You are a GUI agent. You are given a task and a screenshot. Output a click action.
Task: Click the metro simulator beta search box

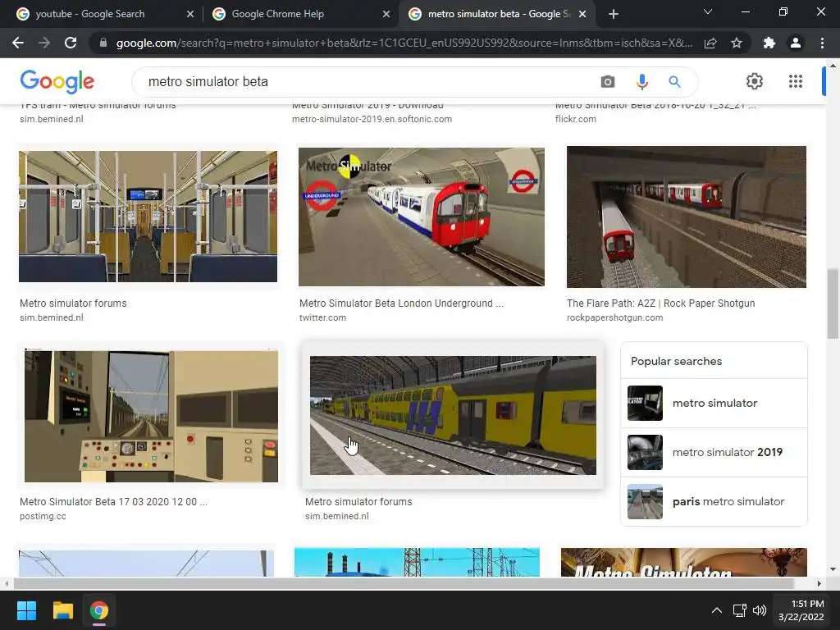[370, 81]
